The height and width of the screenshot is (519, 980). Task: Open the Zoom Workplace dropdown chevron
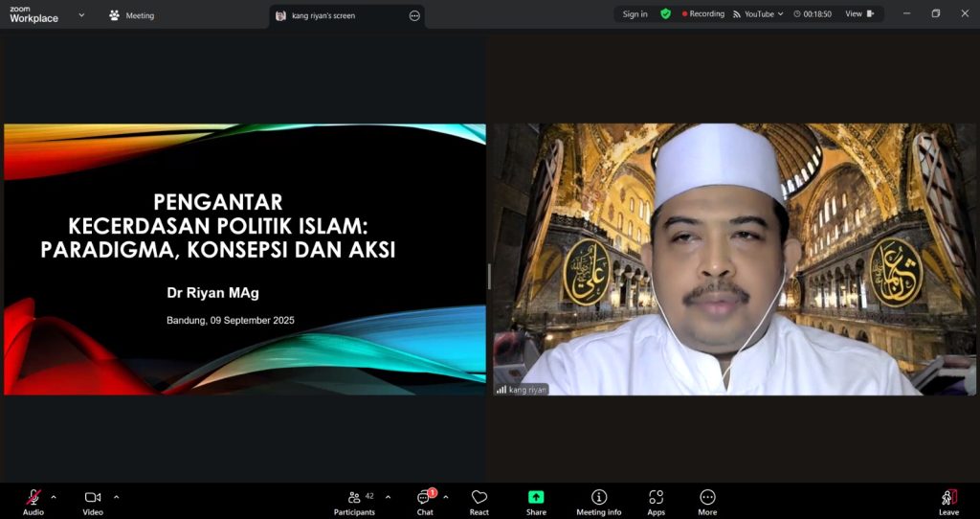[x=81, y=15]
